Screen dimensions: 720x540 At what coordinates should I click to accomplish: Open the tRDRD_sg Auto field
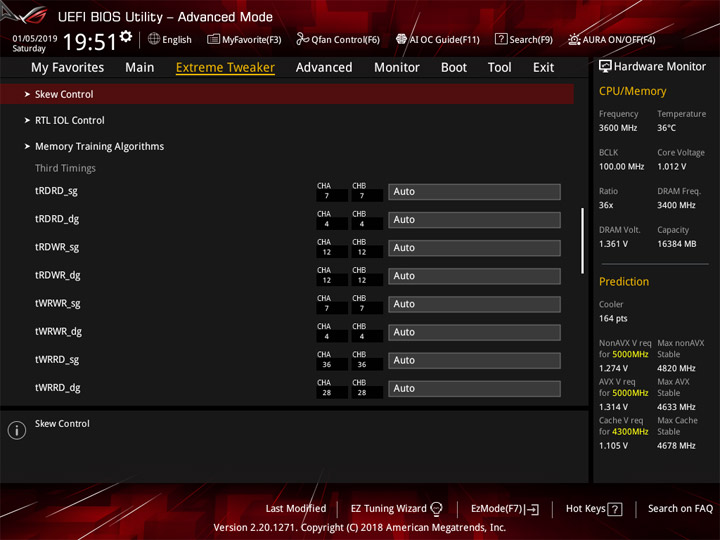[474, 191]
